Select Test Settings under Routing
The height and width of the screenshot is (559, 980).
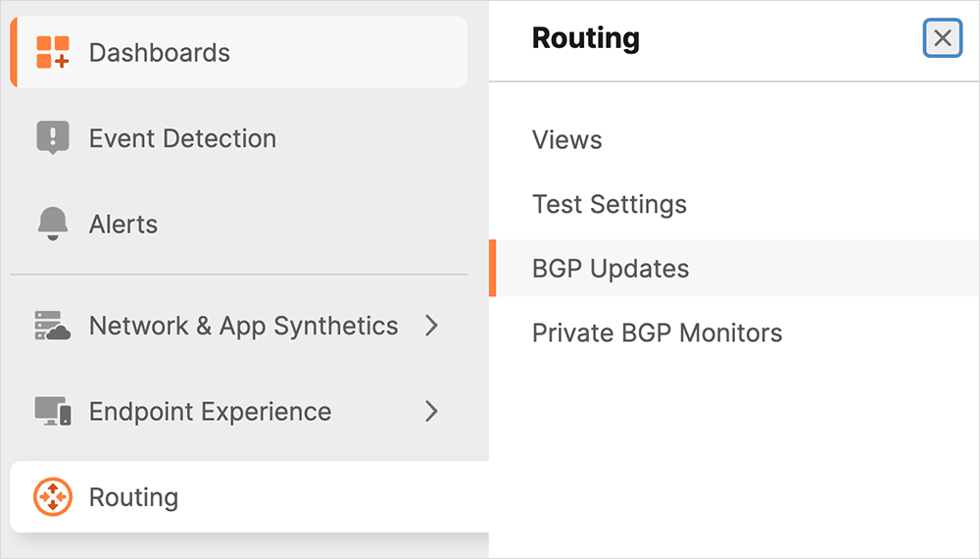coord(610,204)
